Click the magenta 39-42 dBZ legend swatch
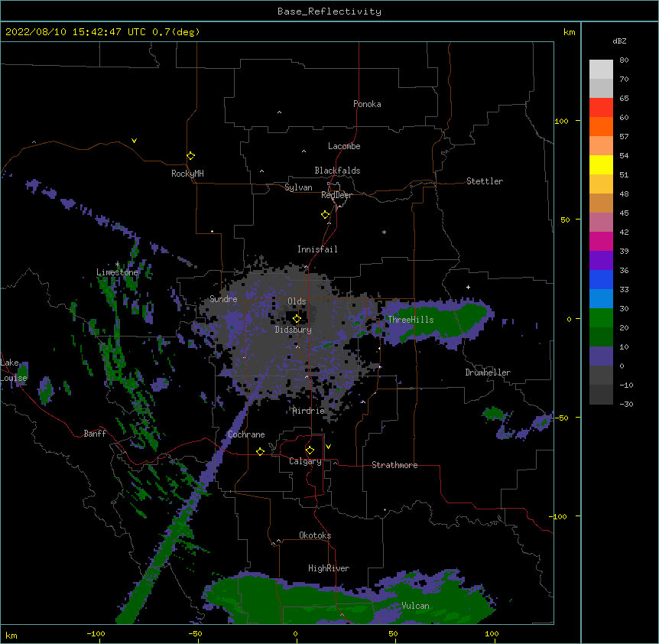 (601, 242)
